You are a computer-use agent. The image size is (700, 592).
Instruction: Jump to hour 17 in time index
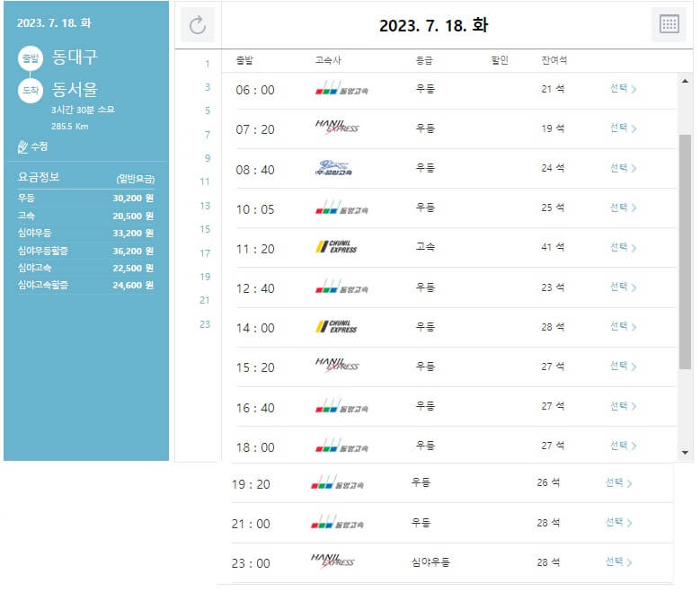[x=205, y=253]
